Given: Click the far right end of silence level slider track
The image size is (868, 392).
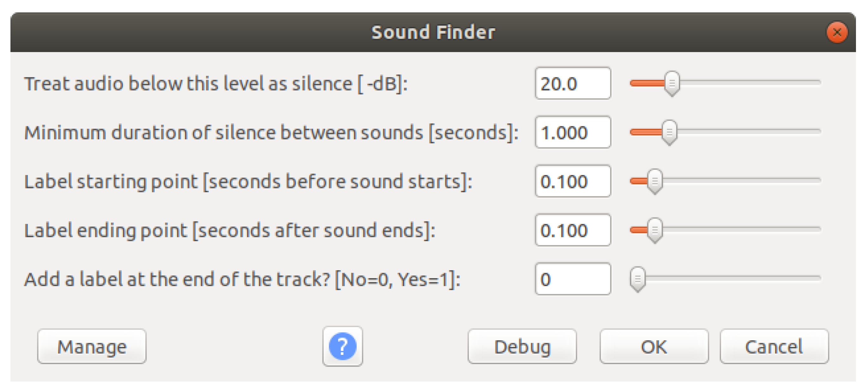Looking at the screenshot, I should [x=818, y=82].
